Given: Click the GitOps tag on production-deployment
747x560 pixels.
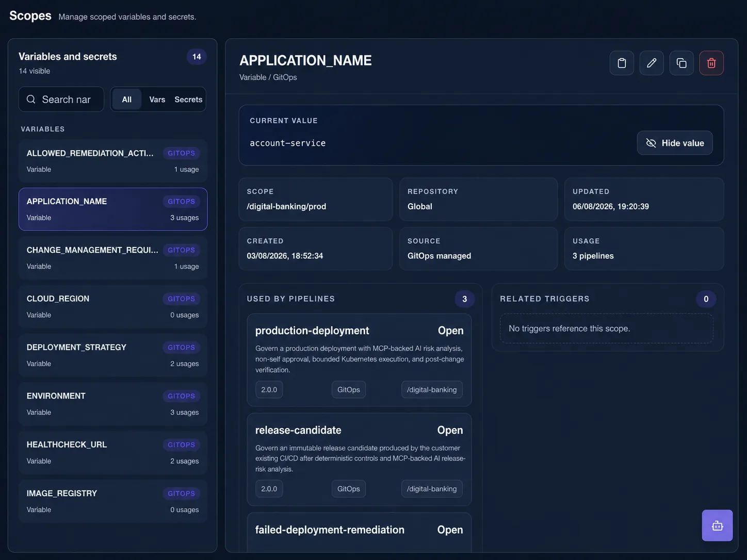Looking at the screenshot, I should [x=349, y=390].
